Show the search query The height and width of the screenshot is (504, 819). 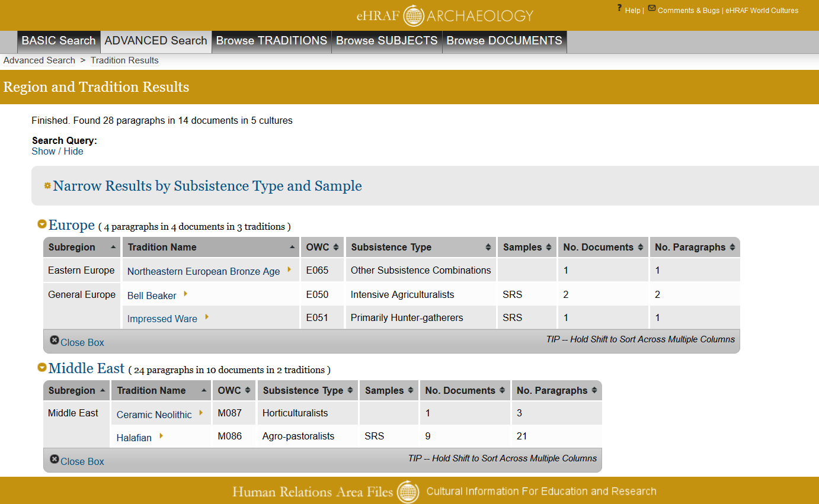click(x=43, y=151)
